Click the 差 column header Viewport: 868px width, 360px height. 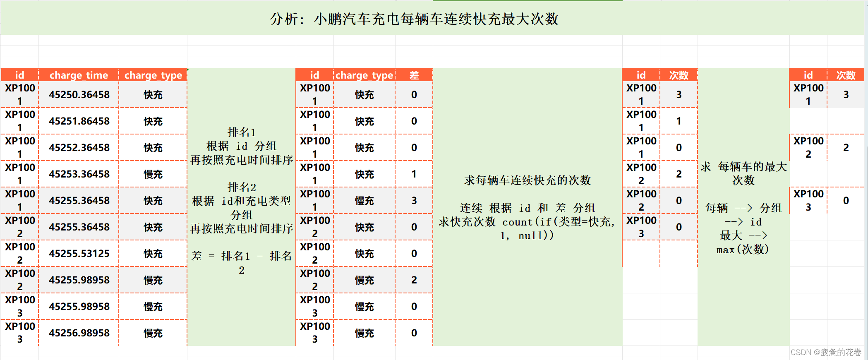[x=414, y=75]
